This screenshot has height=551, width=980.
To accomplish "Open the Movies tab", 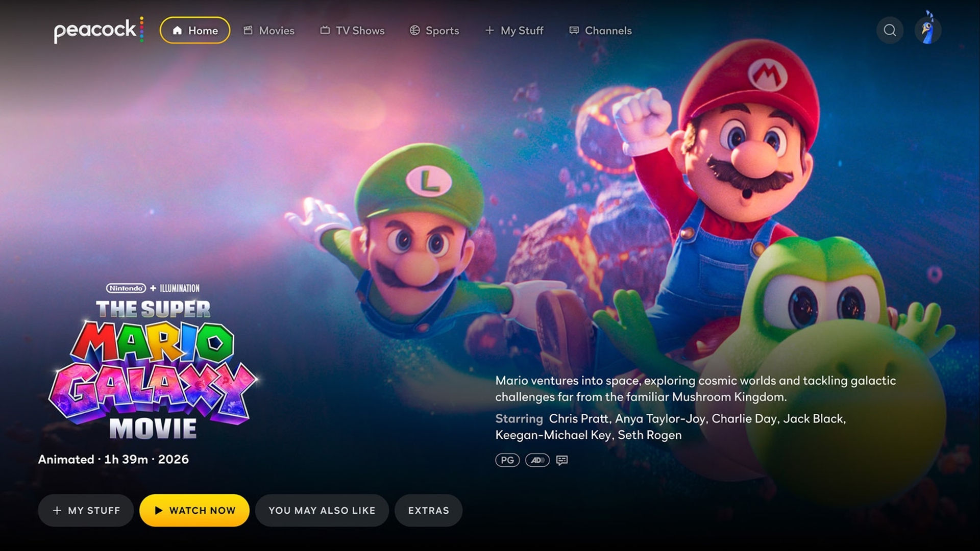I will pyautogui.click(x=269, y=31).
